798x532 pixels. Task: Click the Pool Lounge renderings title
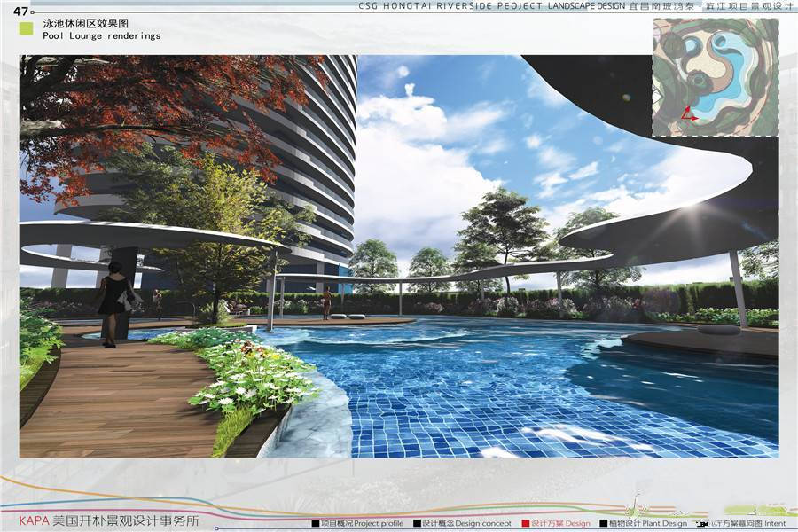tap(102, 36)
